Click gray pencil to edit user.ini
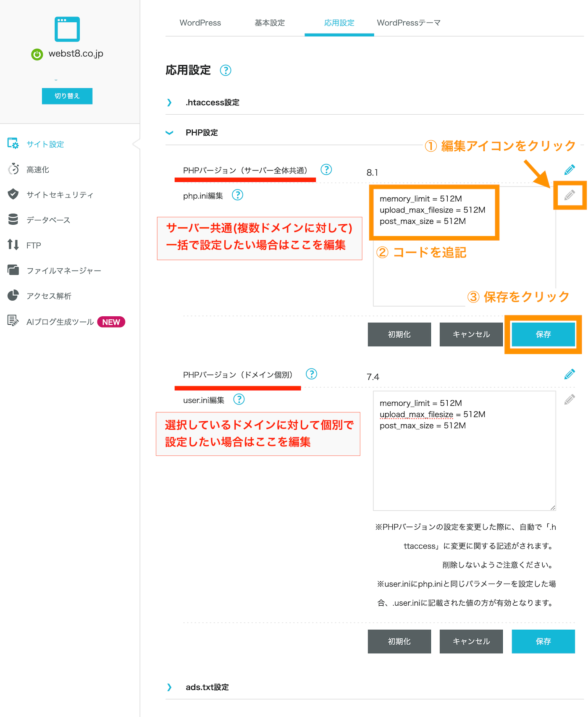Viewport: 588px width, 717px height. [570, 399]
